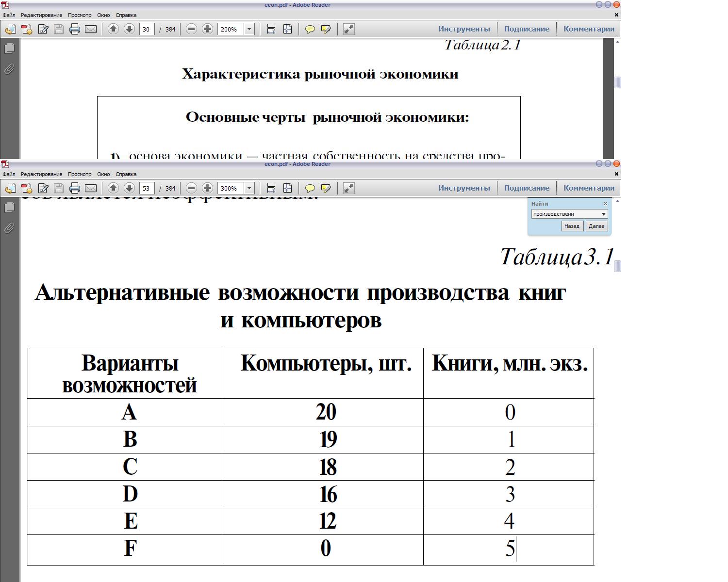Zoom out with minus icon in 200% window
Screen dimensions: 728x582
pyautogui.click(x=191, y=29)
